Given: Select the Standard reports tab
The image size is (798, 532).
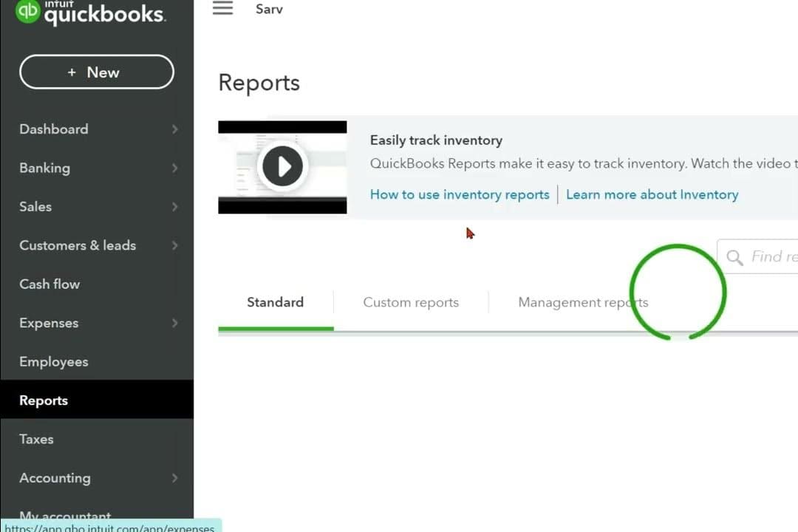Looking at the screenshot, I should point(275,302).
